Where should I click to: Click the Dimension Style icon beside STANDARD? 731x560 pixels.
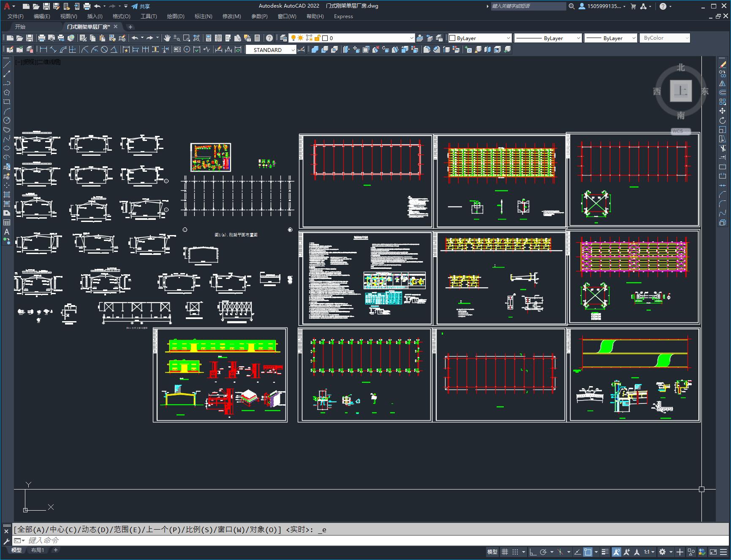[x=301, y=50]
